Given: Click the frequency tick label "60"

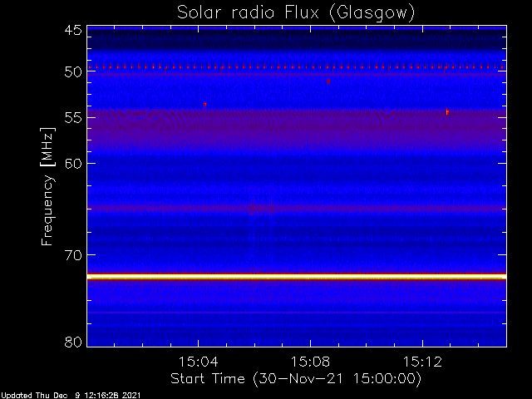Looking at the screenshot, I should tap(73, 163).
